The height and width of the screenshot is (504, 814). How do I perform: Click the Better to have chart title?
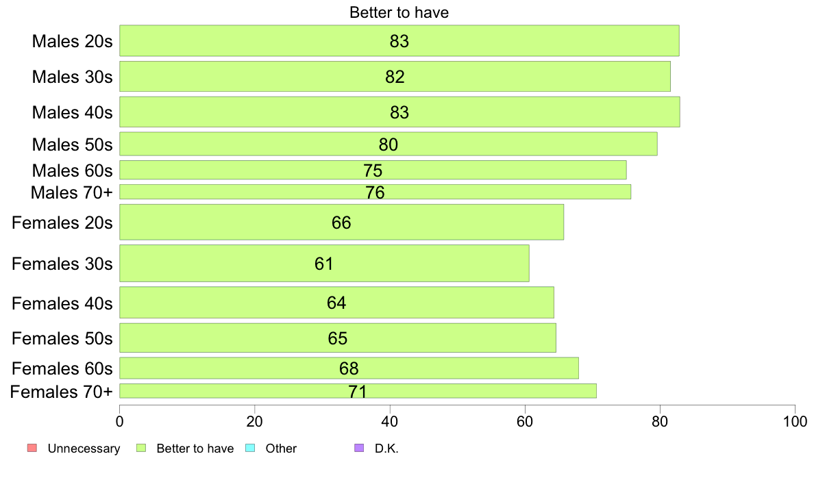point(399,12)
